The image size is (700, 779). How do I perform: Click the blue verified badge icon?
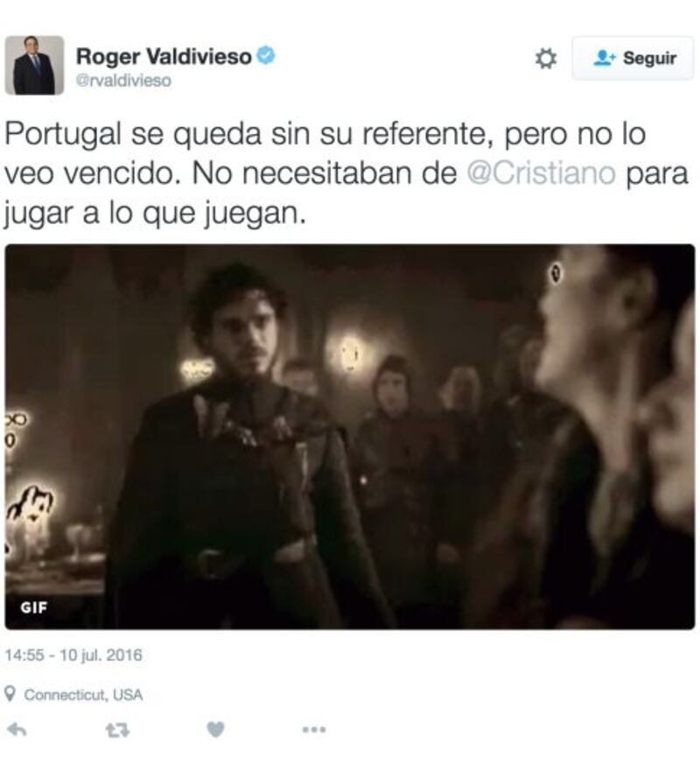(266, 55)
